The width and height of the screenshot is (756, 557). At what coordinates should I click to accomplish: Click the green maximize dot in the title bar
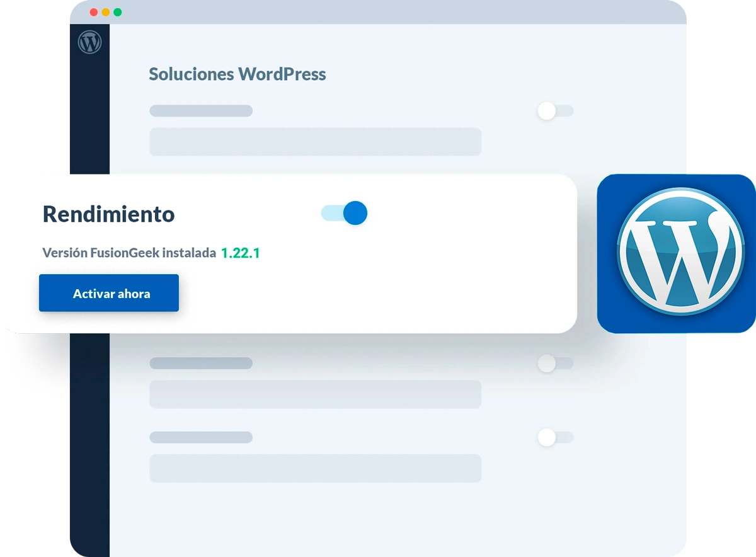point(117,13)
